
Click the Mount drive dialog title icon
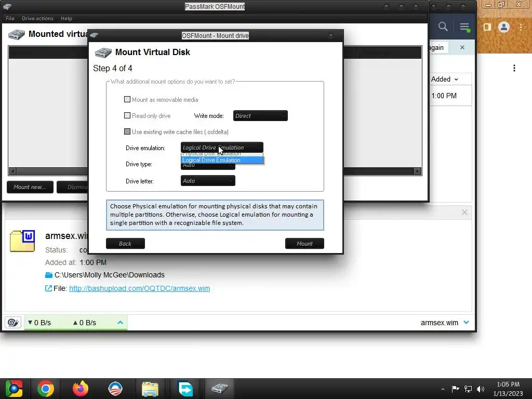click(94, 35)
